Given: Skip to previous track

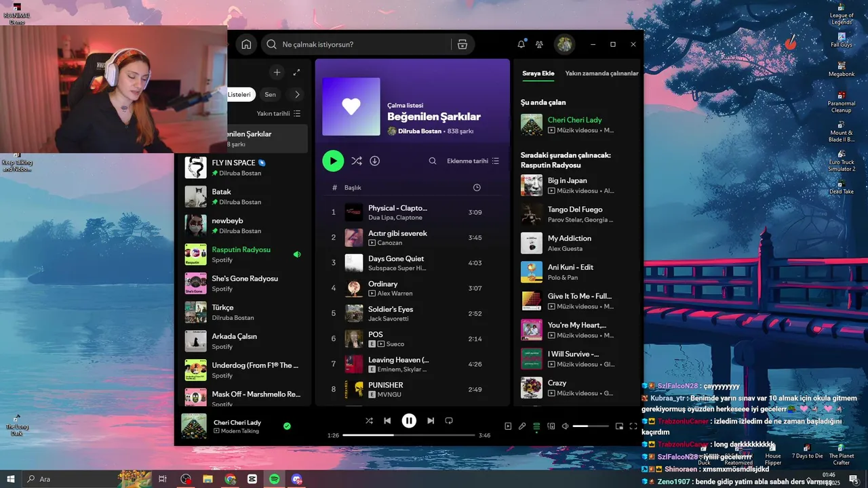Looking at the screenshot, I should (x=387, y=421).
